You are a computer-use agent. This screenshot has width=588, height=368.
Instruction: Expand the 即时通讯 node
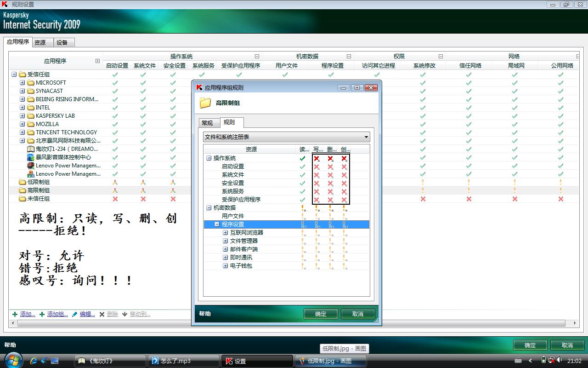pyautogui.click(x=225, y=258)
